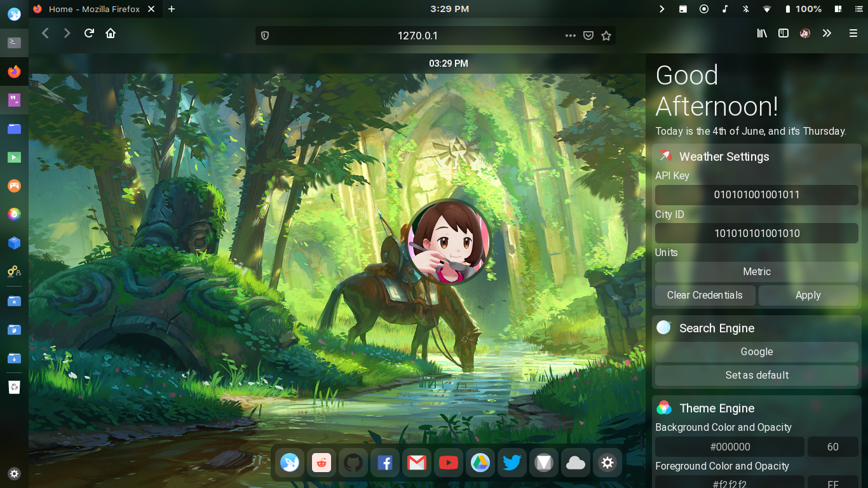The image size is (868, 488).
Task: Open the trash in the left dock
Action: point(14,387)
